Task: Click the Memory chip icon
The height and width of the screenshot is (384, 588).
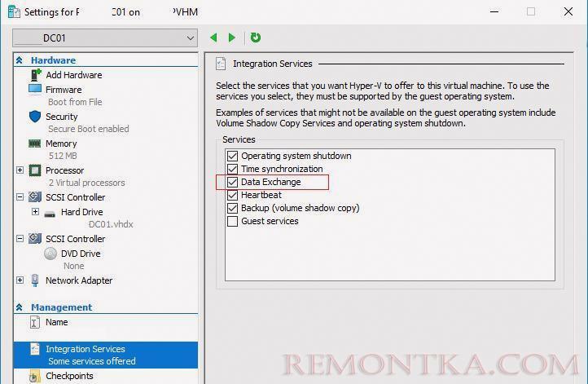Action: [35, 143]
